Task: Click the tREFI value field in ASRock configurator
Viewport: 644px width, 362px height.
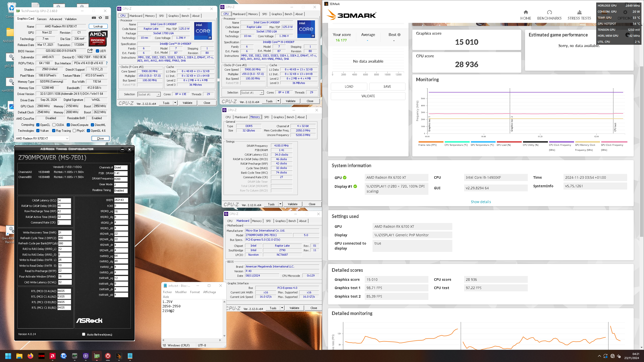Action: [121, 200]
